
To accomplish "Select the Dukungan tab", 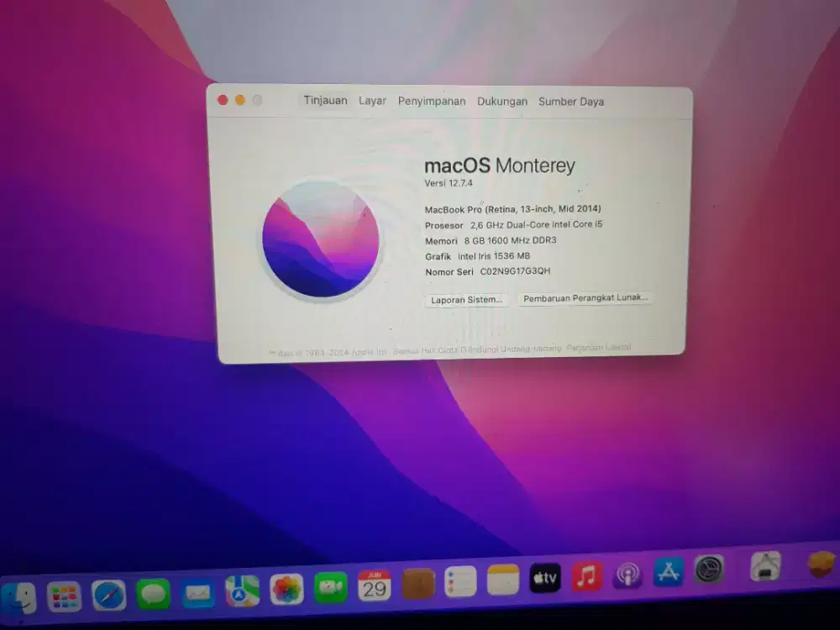I will [x=502, y=102].
